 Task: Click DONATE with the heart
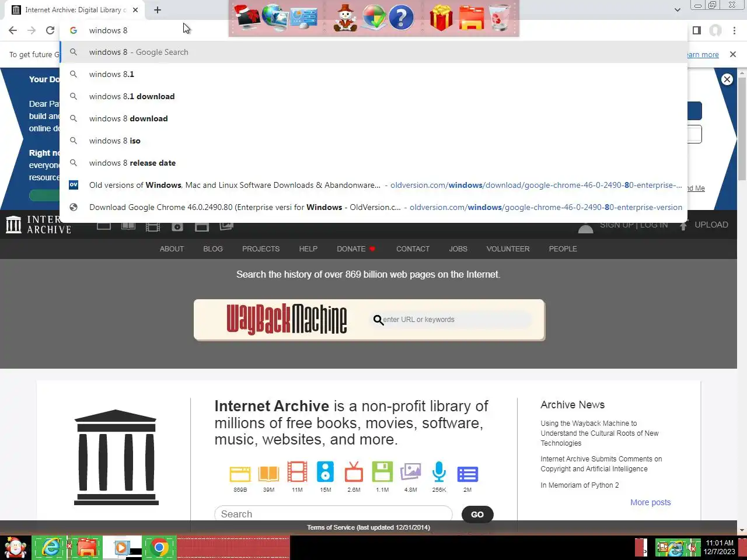pos(356,249)
